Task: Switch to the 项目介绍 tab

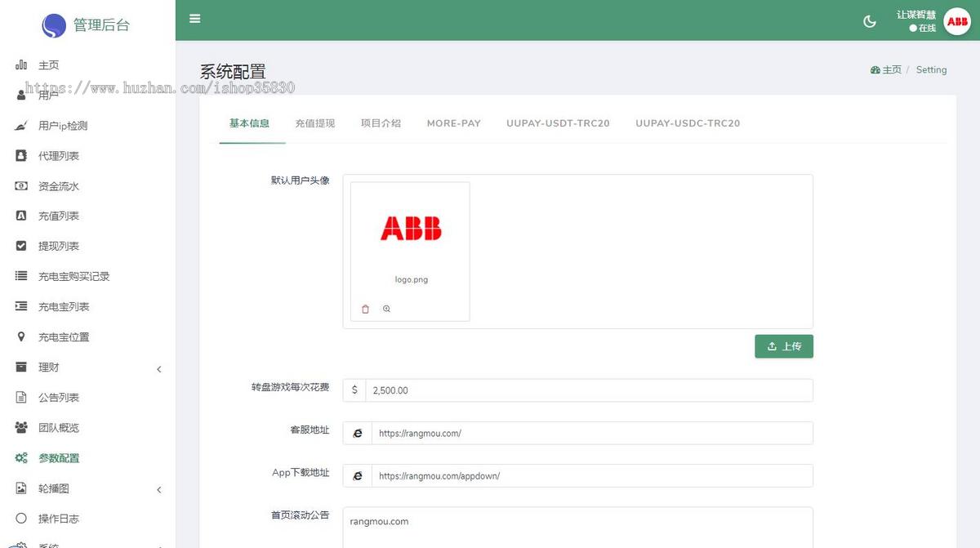Action: 381,123
